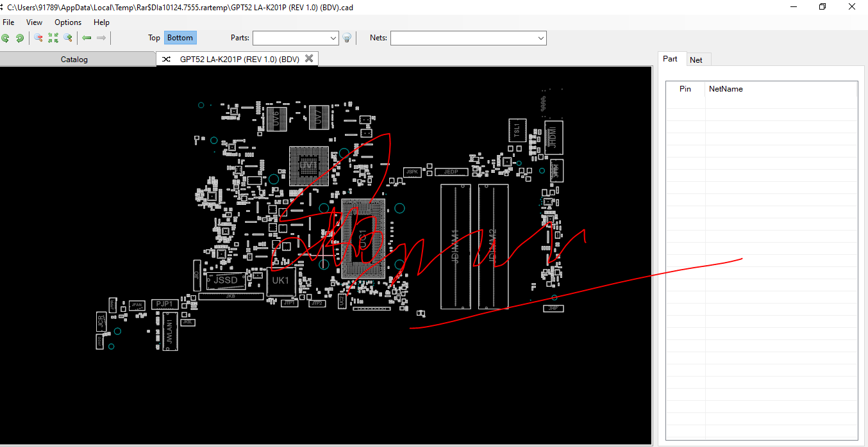Select the UC1 CPU component

click(x=363, y=238)
